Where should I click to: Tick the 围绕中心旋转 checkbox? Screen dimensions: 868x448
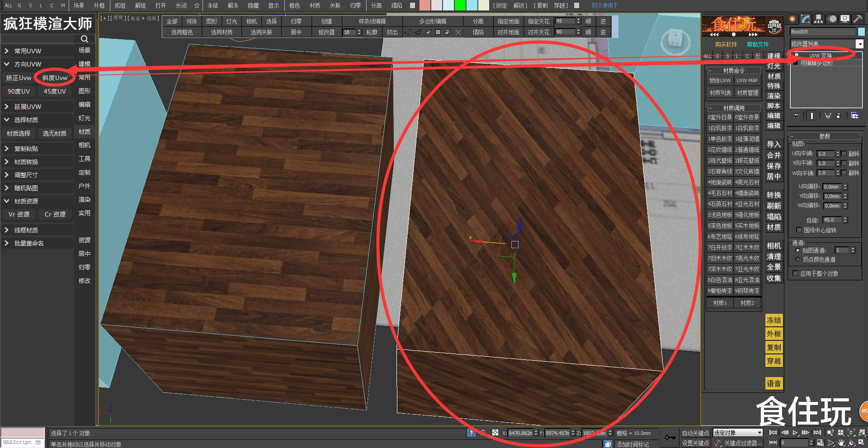tap(799, 230)
